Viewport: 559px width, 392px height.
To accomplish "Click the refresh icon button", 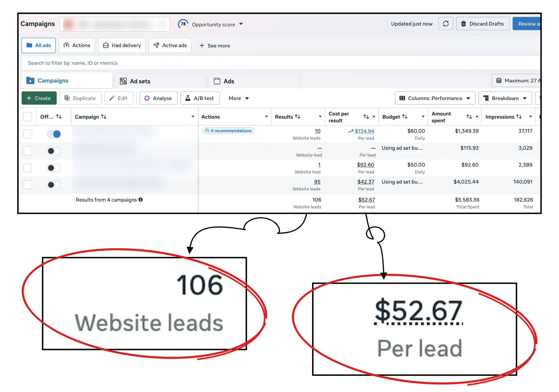I will pos(445,24).
